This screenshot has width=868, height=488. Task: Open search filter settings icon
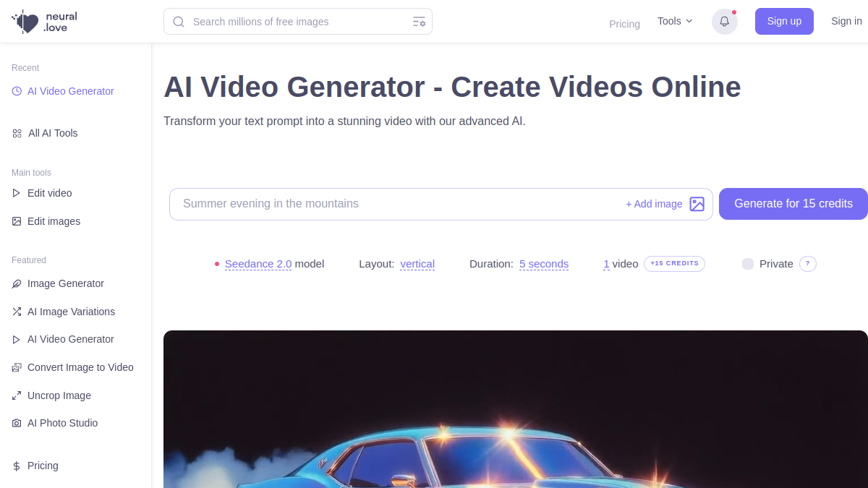pos(419,22)
